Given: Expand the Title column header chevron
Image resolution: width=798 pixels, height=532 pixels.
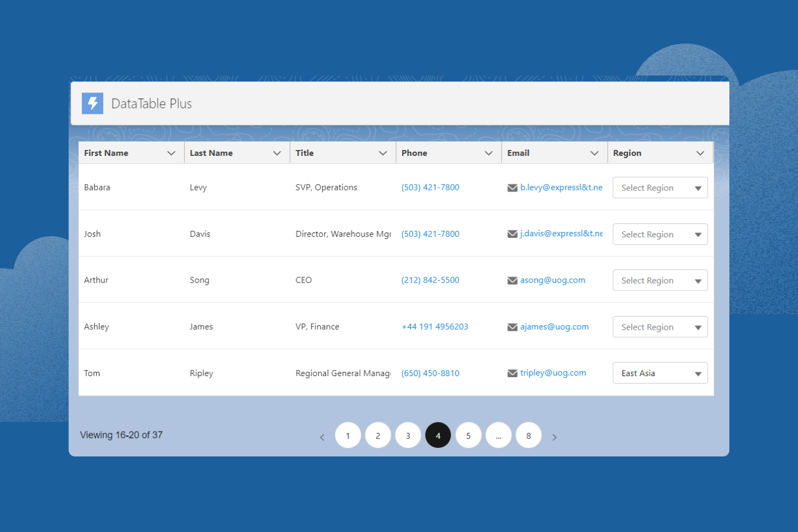Looking at the screenshot, I should [x=383, y=153].
